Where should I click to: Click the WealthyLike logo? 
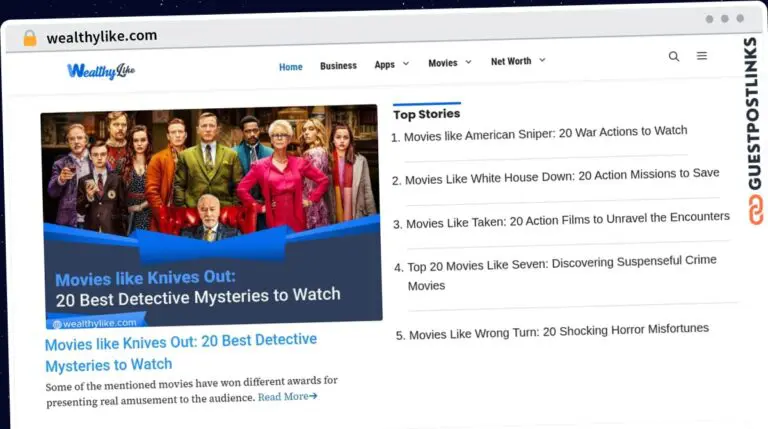(x=101, y=70)
